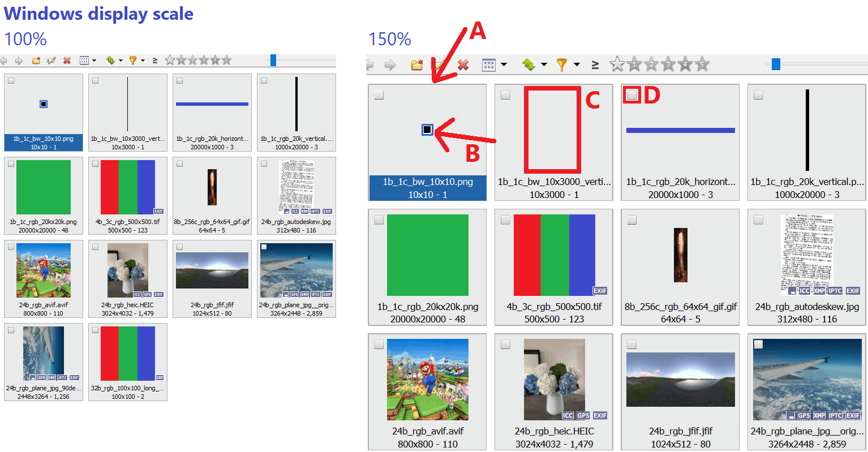Screen dimensions: 868x452
Task: Click the thumbnail size slider in the 100% toolbar
Action: tap(273, 60)
